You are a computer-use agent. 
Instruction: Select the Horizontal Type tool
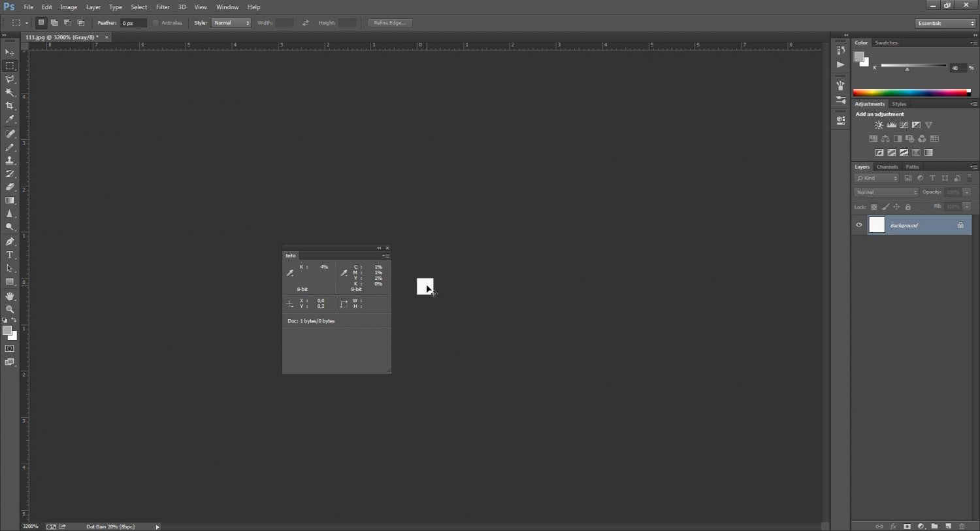(10, 255)
